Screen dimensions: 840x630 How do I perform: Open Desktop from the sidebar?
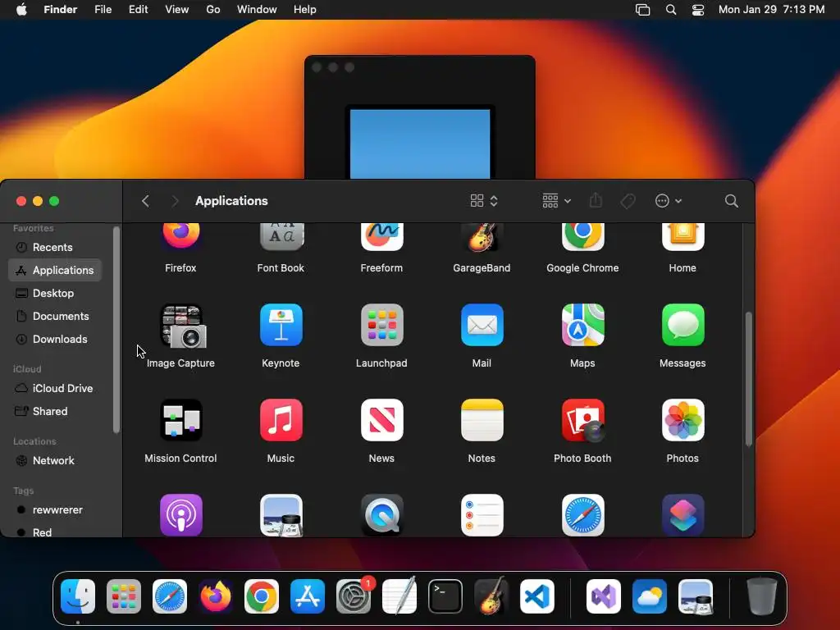(55, 293)
